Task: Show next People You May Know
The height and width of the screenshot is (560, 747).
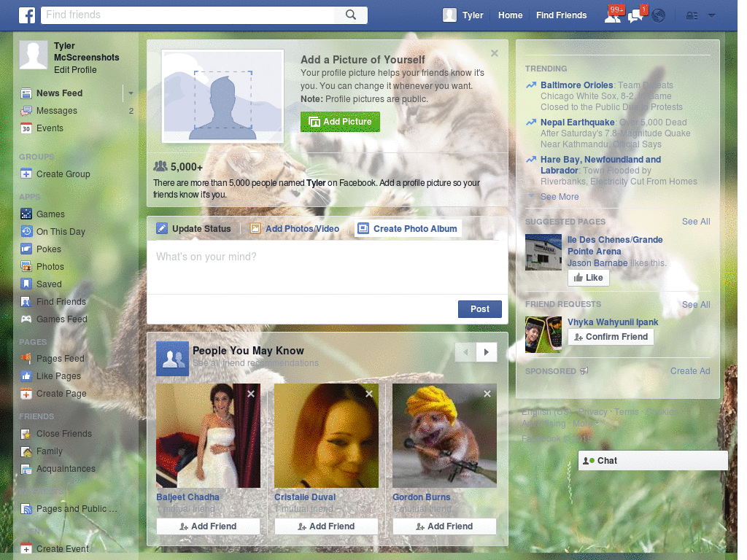Action: [487, 352]
